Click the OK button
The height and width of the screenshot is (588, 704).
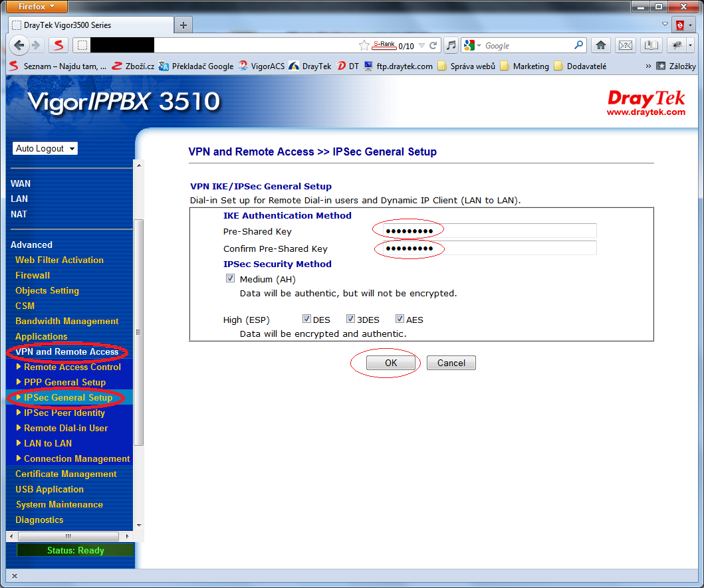391,363
